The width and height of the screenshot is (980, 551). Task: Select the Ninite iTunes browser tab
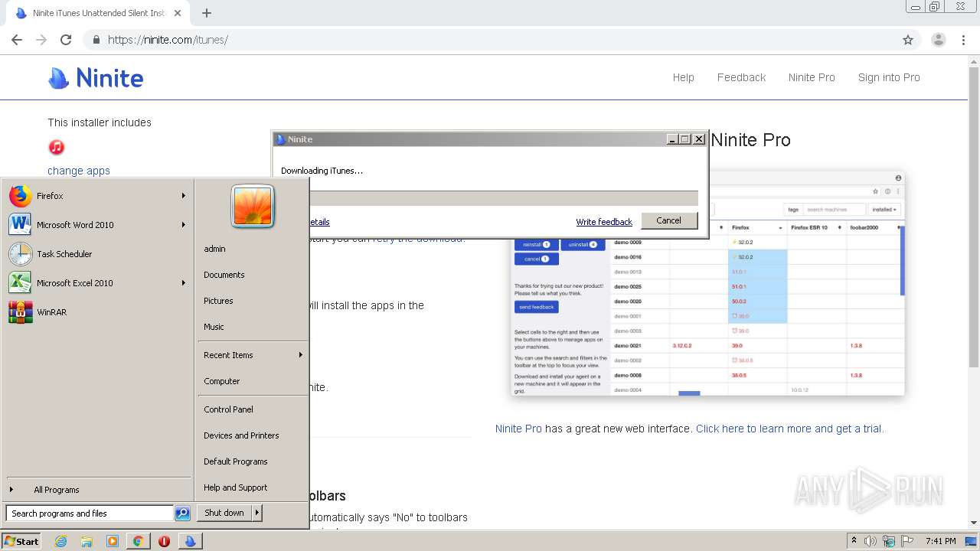pyautogui.click(x=98, y=14)
